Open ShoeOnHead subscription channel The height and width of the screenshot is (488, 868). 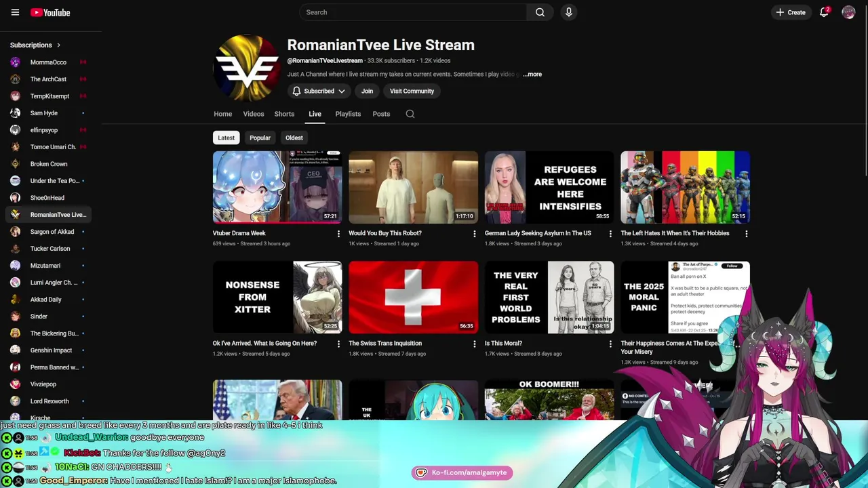click(x=49, y=198)
